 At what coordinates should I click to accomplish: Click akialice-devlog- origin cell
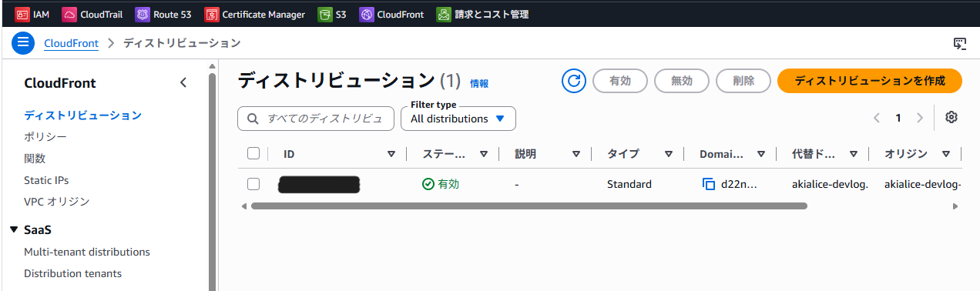point(922,184)
